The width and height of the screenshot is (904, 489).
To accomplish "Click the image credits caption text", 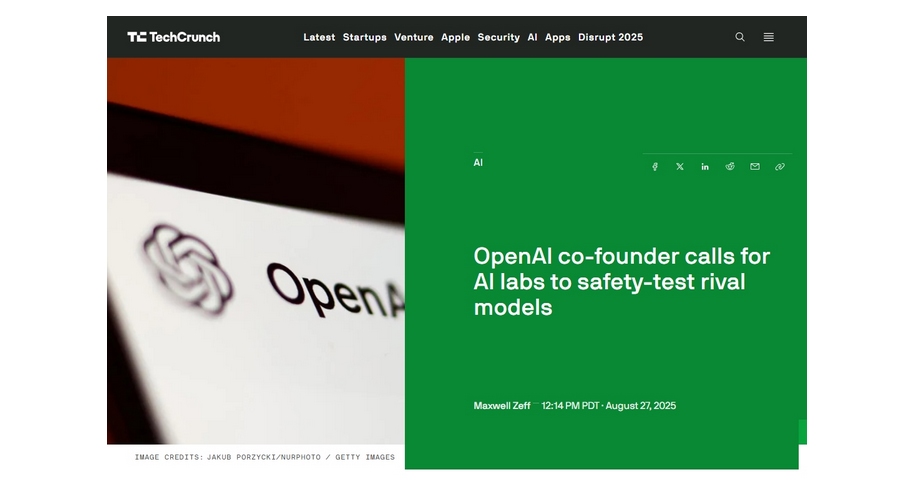I will [265, 457].
